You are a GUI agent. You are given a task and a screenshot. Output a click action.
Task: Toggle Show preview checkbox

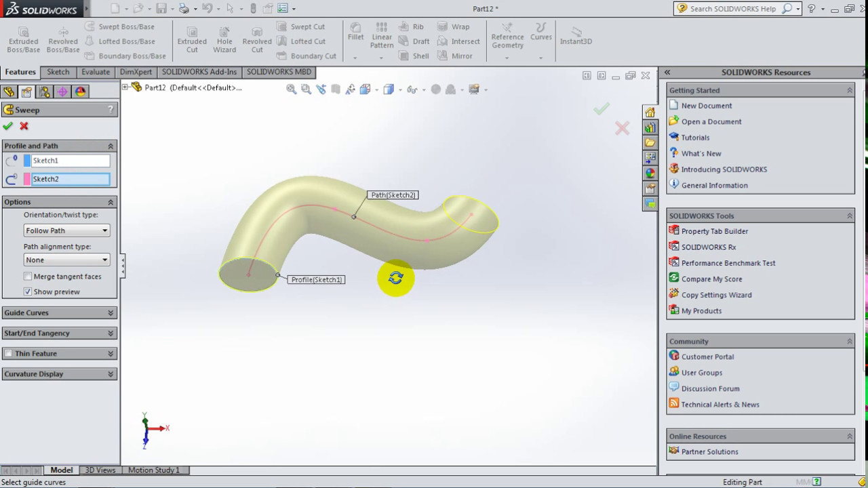(x=28, y=291)
